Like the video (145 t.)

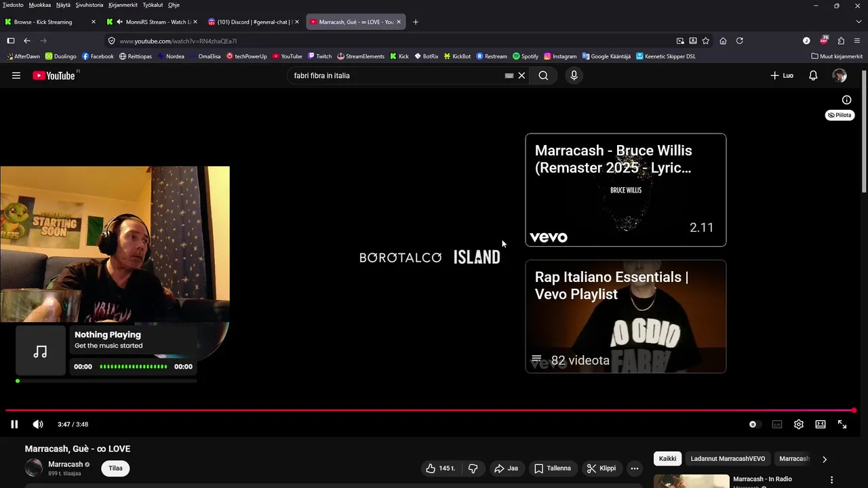pos(441,468)
